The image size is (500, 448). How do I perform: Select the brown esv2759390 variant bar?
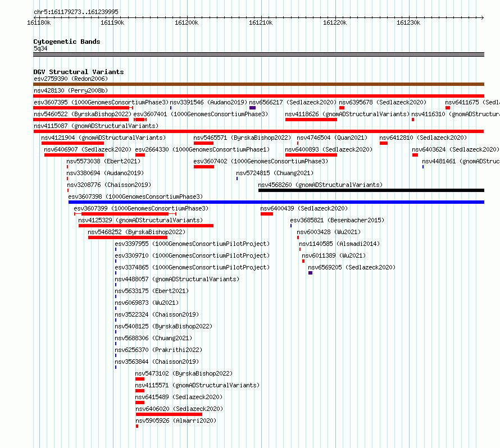(x=258, y=84)
